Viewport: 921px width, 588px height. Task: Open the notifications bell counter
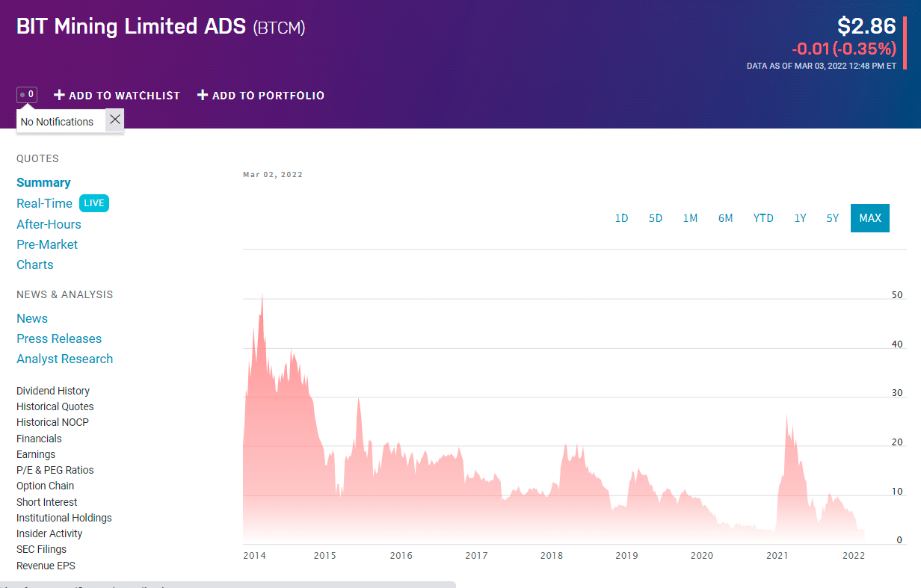pyautogui.click(x=27, y=95)
